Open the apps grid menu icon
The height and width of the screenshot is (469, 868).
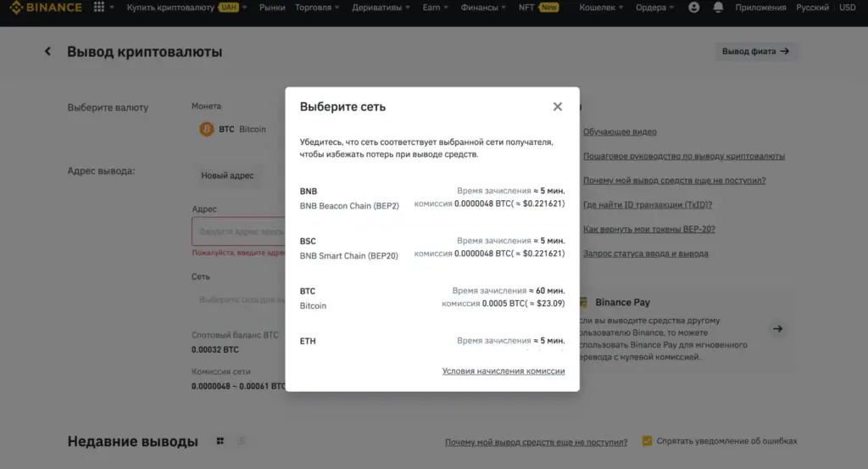tap(99, 8)
